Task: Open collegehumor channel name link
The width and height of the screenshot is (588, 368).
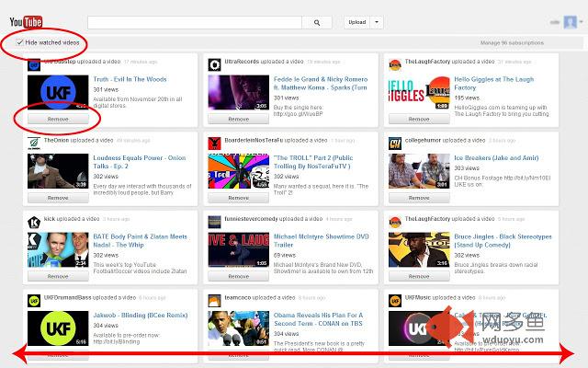Action: coord(423,140)
